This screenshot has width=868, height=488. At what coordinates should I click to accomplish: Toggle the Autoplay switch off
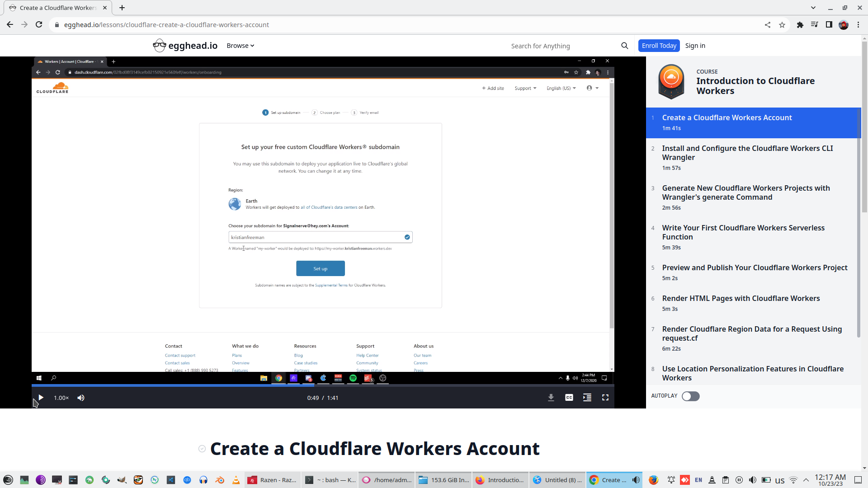pyautogui.click(x=690, y=396)
